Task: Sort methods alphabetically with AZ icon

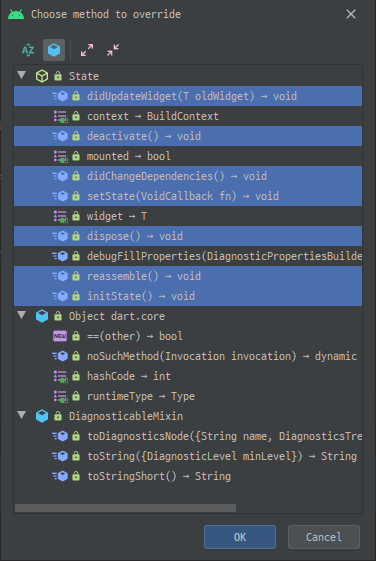Action: [28, 50]
